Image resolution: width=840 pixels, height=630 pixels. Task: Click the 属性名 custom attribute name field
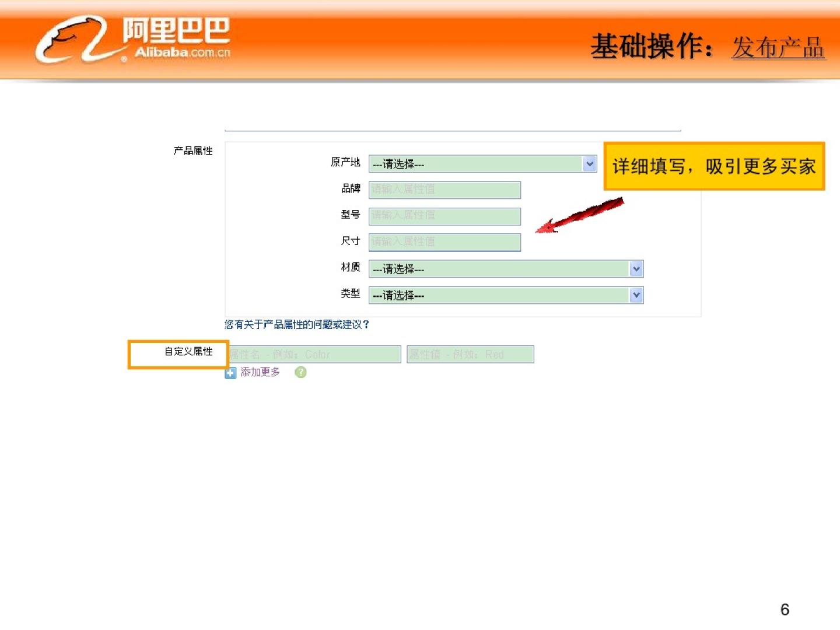click(x=315, y=355)
